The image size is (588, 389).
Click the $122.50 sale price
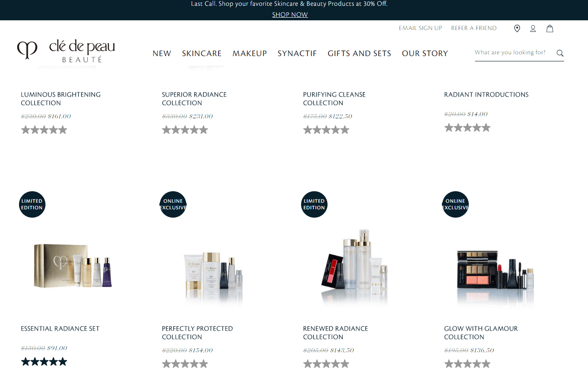pyautogui.click(x=340, y=117)
